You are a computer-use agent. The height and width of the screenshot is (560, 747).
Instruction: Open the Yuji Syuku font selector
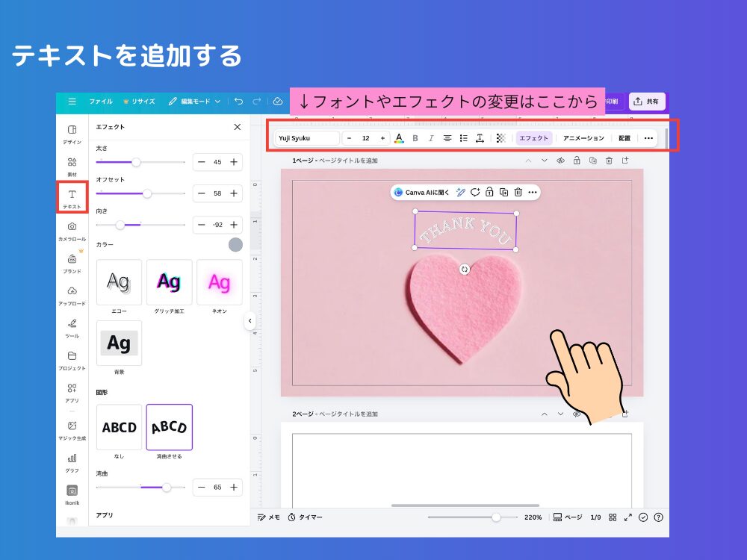point(306,138)
